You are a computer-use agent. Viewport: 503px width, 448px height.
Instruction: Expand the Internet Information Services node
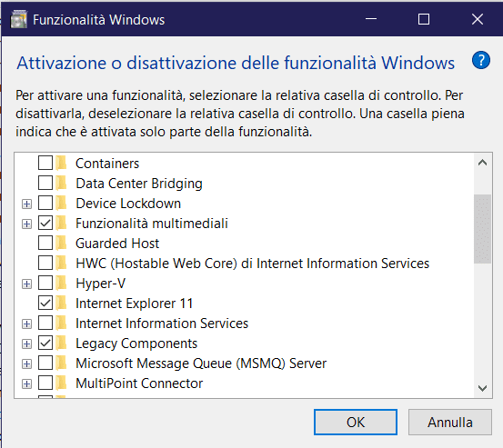(x=26, y=324)
